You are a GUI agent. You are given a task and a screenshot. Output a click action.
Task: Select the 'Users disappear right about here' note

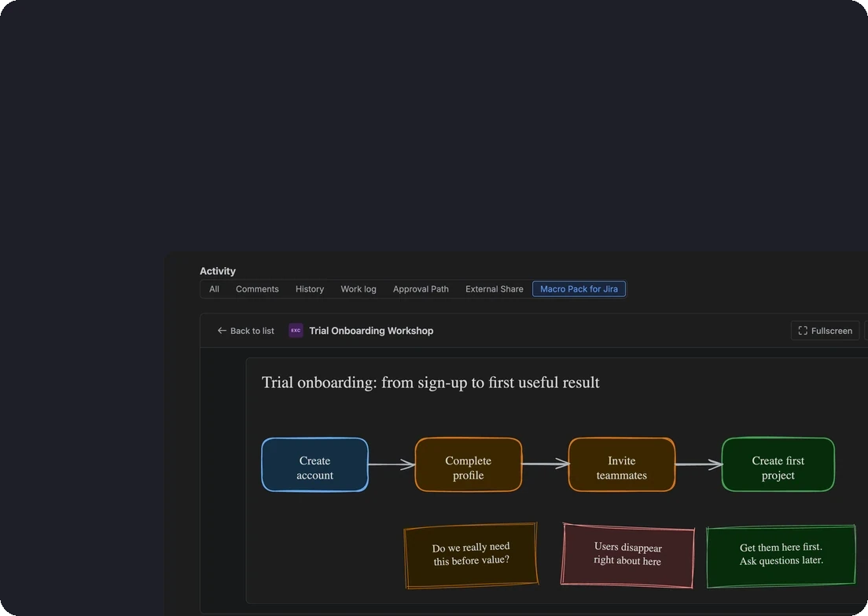pos(627,555)
